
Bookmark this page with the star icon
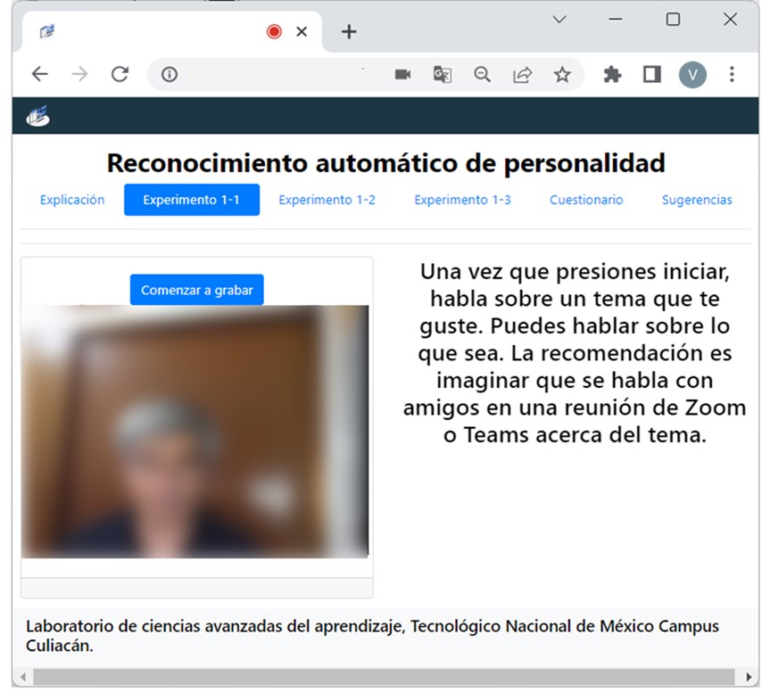(x=562, y=74)
